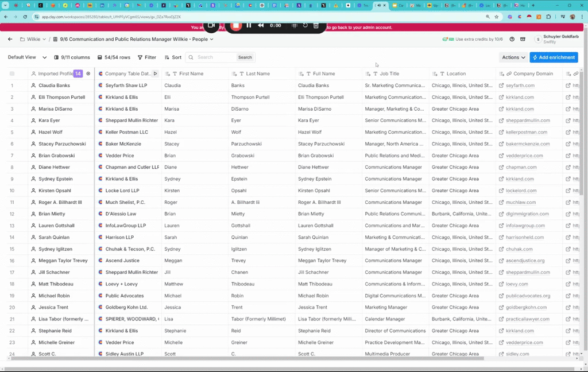Image resolution: width=588 pixels, height=372 pixels.
Task: Pause the screen recording
Action: [249, 25]
